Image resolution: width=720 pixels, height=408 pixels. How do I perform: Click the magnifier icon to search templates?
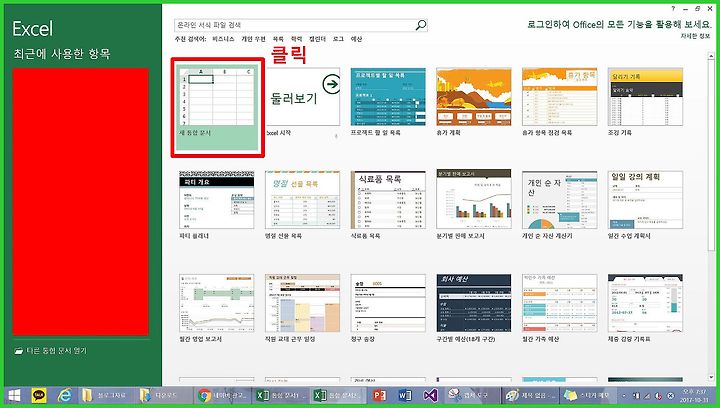(421, 25)
